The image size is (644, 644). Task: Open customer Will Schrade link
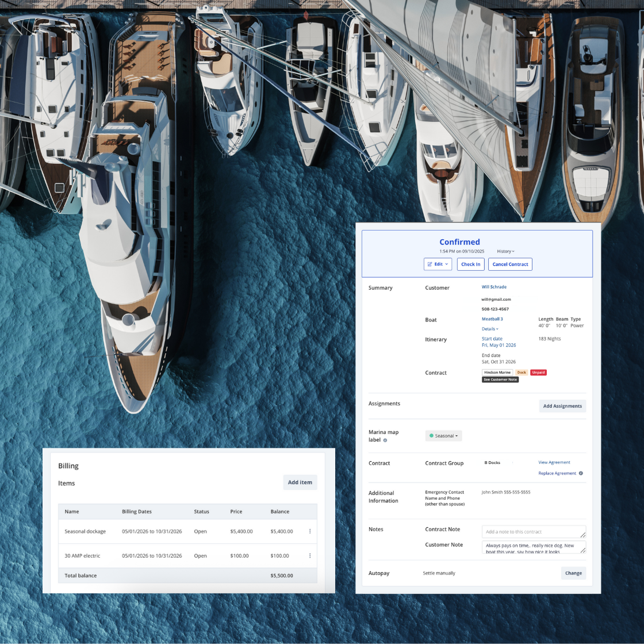[494, 287]
